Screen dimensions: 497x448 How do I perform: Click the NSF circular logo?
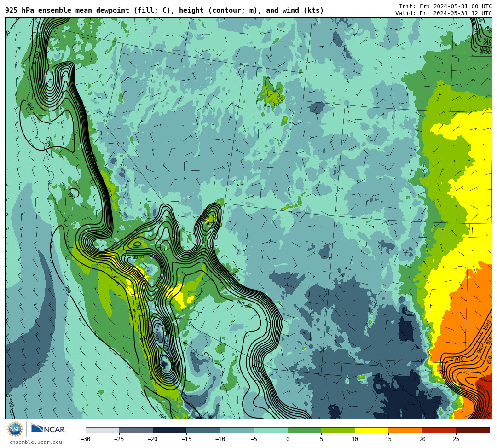click(x=15, y=429)
